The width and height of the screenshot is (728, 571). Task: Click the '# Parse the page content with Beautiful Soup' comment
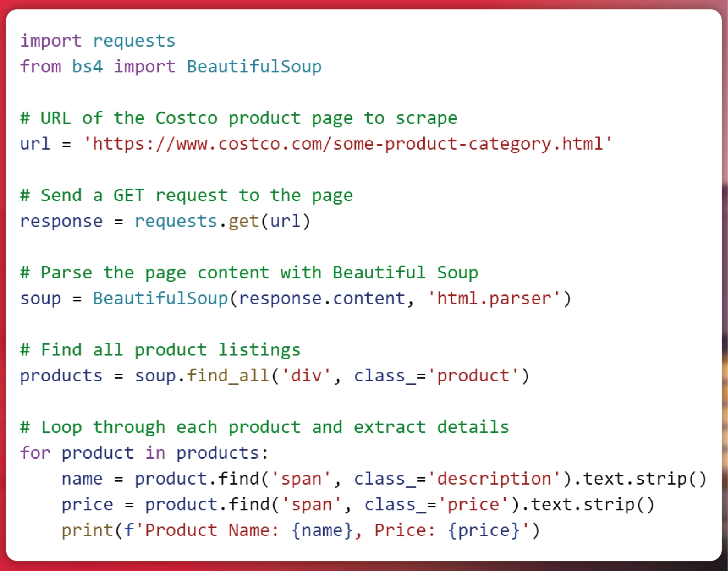point(249,273)
